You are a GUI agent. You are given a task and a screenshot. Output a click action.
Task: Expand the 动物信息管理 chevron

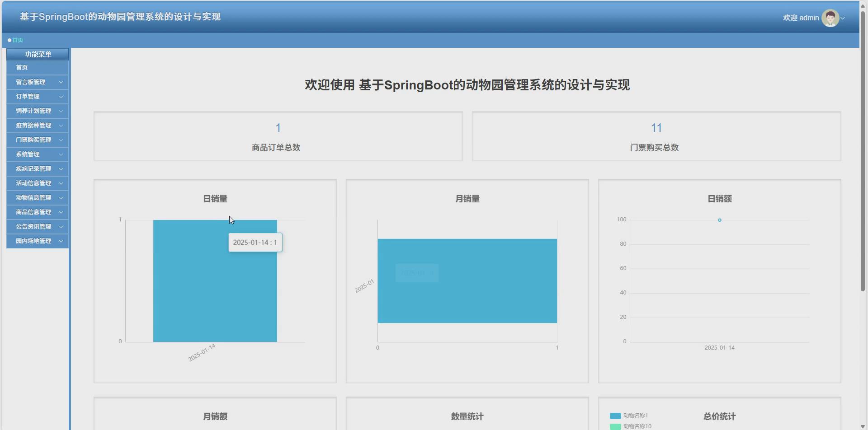tap(61, 198)
